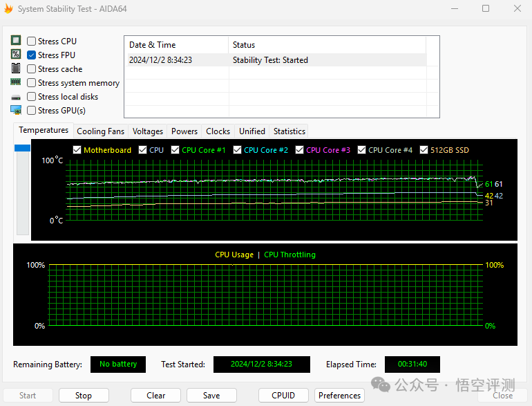532x406 pixels.
Task: Toggle CPU Core #2 graph checkbox
Action: (237, 150)
